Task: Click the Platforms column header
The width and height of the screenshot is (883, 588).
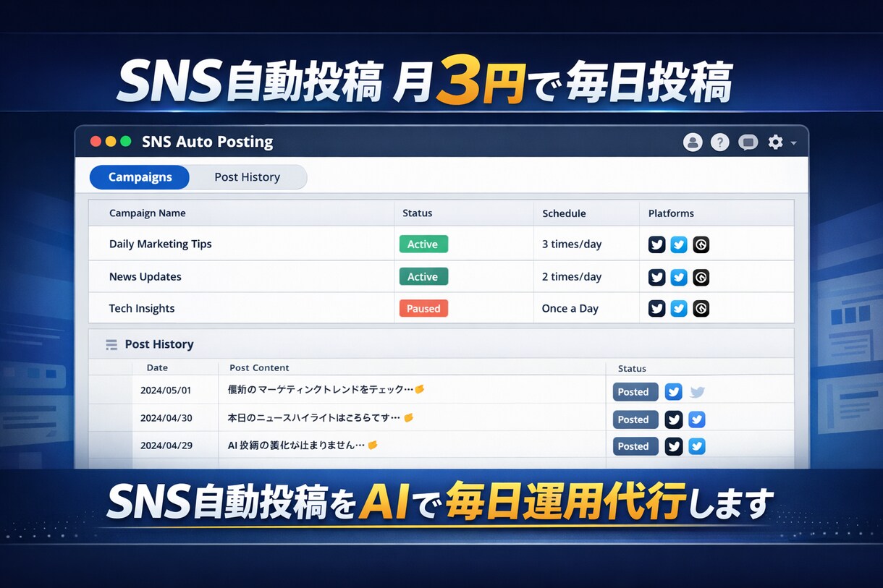Action: point(671,213)
